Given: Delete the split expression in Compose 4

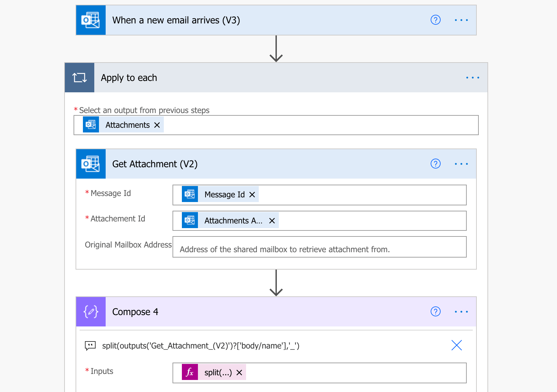Looking at the screenshot, I should (457, 346).
